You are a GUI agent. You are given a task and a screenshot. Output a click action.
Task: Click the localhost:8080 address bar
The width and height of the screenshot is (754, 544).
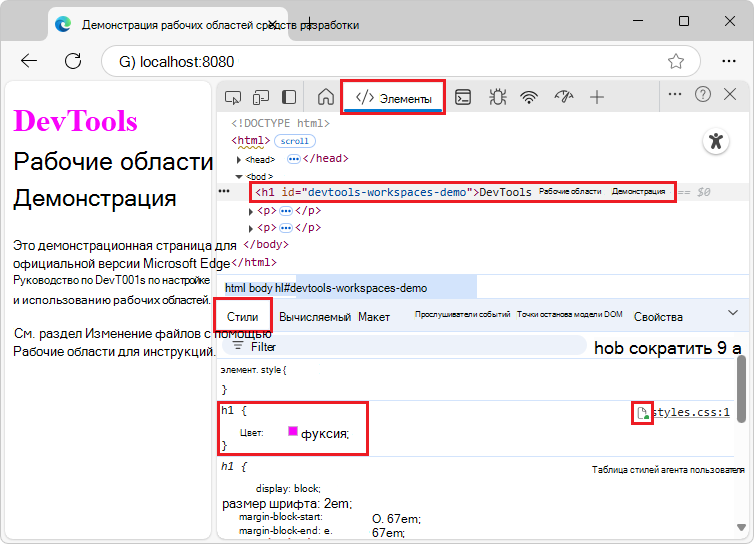coord(401,61)
